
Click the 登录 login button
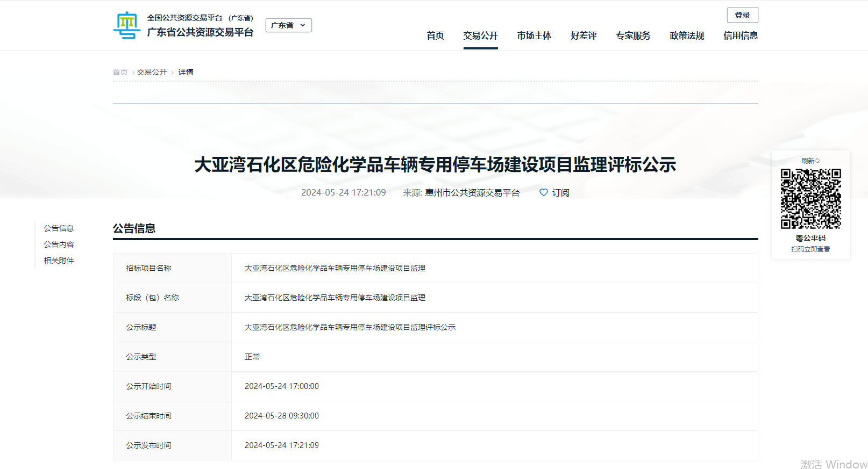point(742,15)
